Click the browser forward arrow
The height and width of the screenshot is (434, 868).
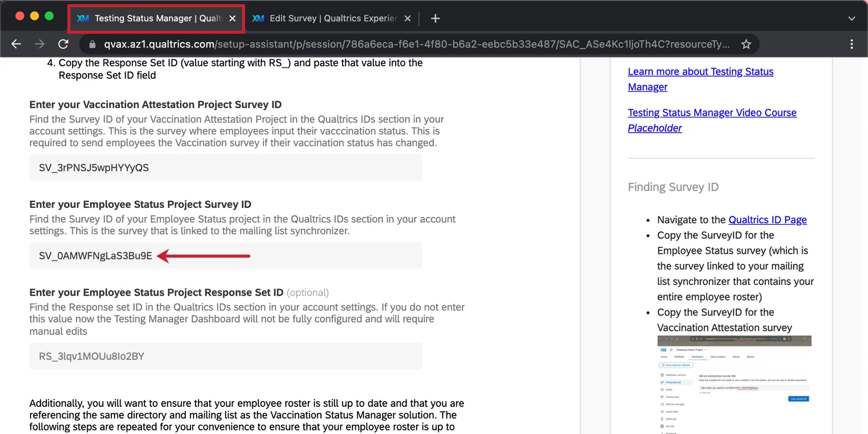39,44
